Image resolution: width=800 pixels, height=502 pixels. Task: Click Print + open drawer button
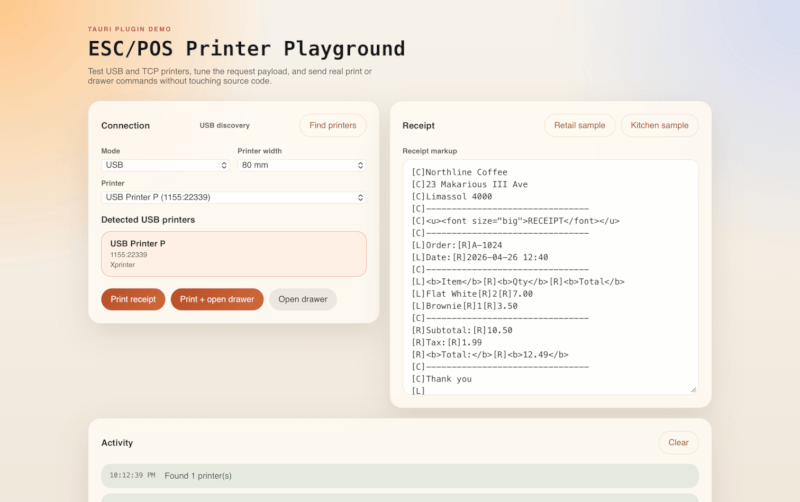pyautogui.click(x=217, y=299)
